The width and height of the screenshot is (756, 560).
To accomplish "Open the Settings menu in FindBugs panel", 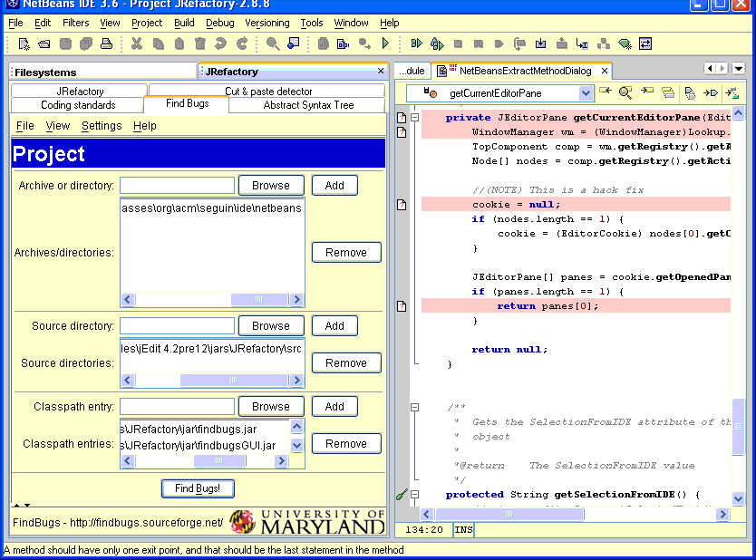I will pos(102,126).
